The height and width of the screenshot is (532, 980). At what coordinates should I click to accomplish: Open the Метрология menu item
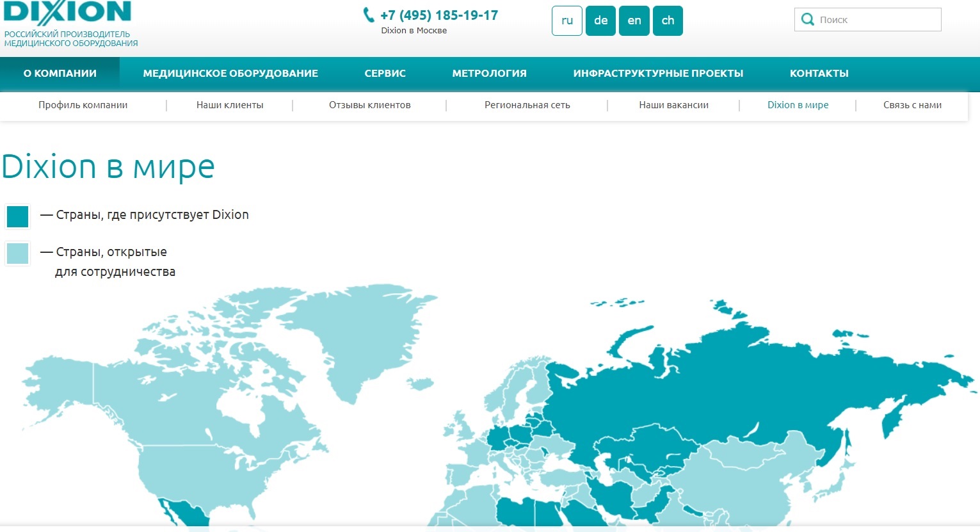[489, 74]
